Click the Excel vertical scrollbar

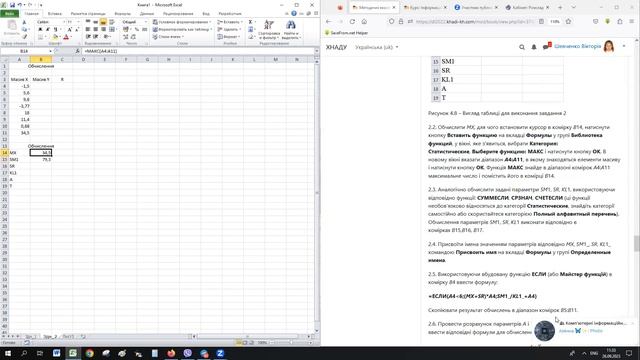[x=317, y=192]
